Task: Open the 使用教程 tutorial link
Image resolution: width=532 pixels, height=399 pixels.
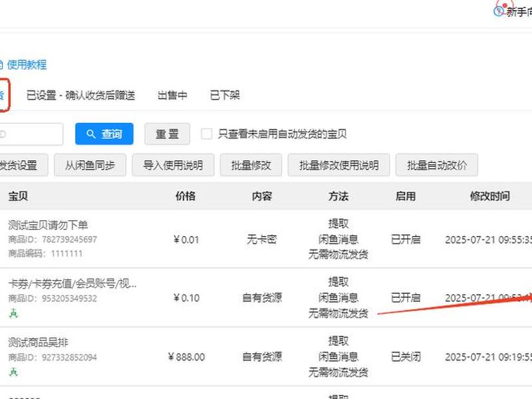Action: click(27, 65)
